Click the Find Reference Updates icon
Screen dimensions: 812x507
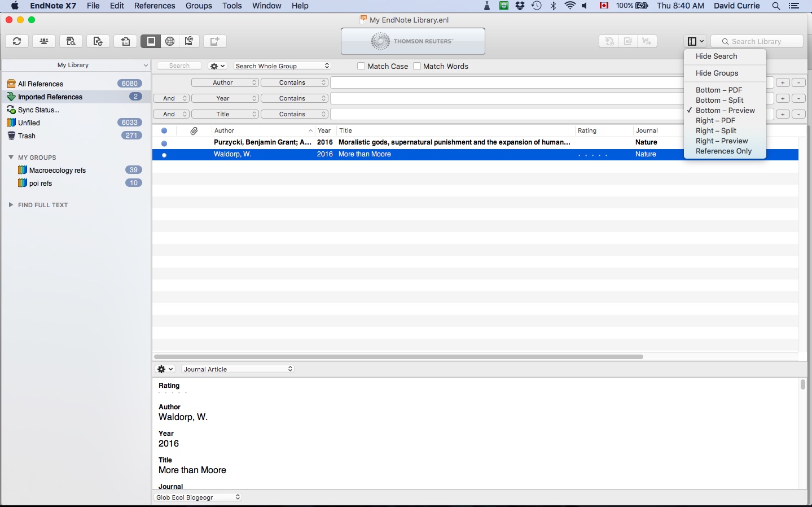[98, 41]
